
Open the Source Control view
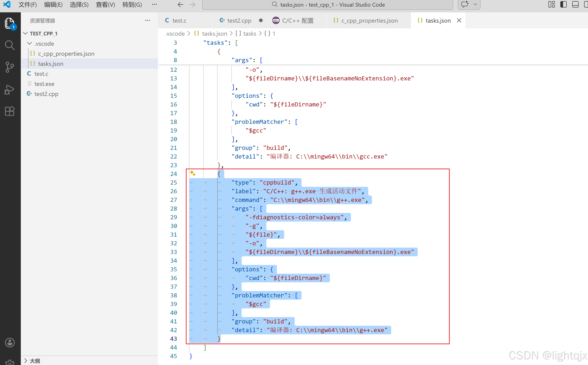[x=10, y=67]
